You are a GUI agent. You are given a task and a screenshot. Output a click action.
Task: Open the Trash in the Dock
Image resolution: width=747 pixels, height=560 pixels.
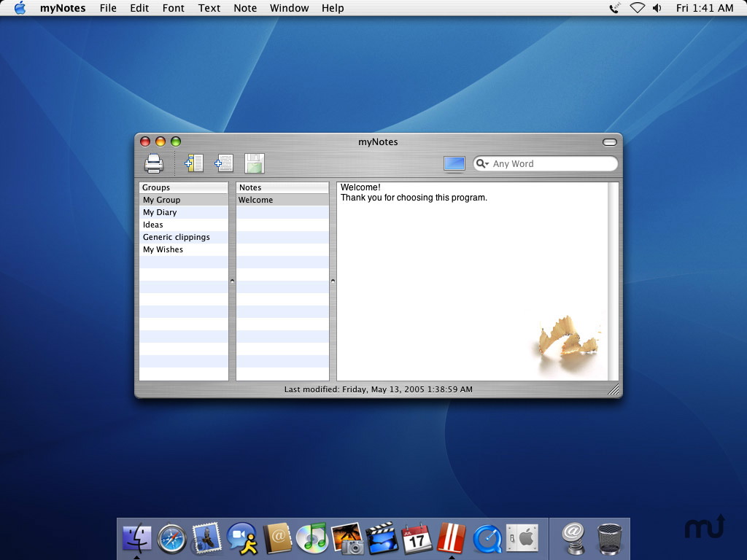coord(609,539)
